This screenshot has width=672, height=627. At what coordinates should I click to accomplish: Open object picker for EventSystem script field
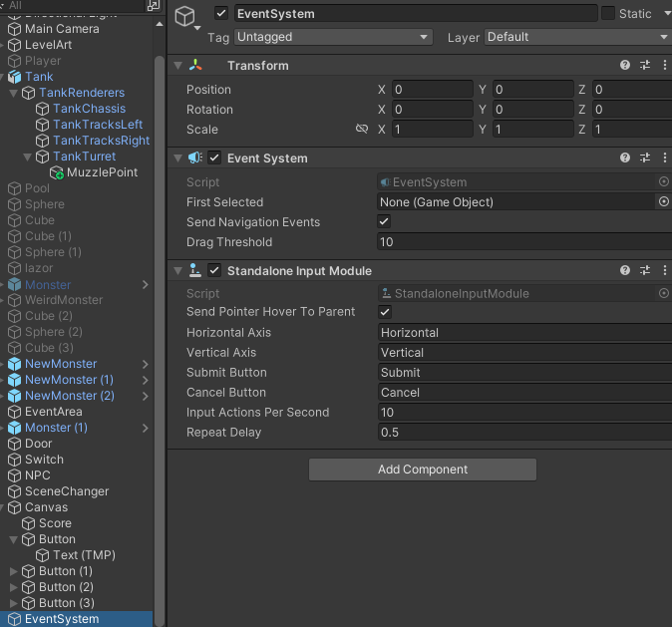coord(664,181)
